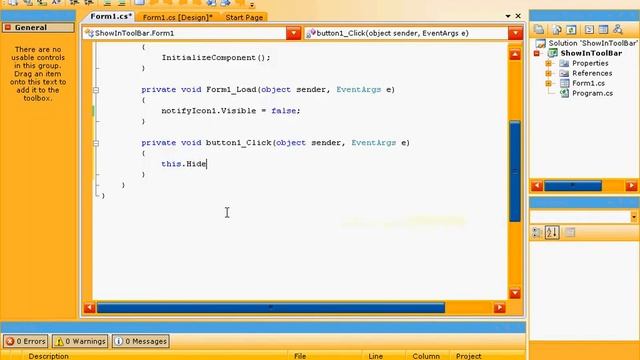Click the 'InitializeComponent();' code line
640x360 pixels.
click(x=216, y=58)
